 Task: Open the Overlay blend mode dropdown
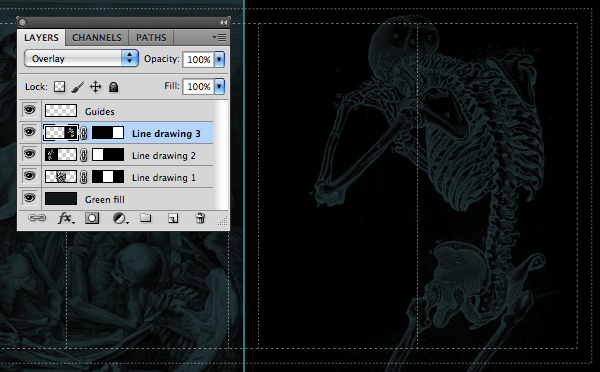pyautogui.click(x=81, y=59)
